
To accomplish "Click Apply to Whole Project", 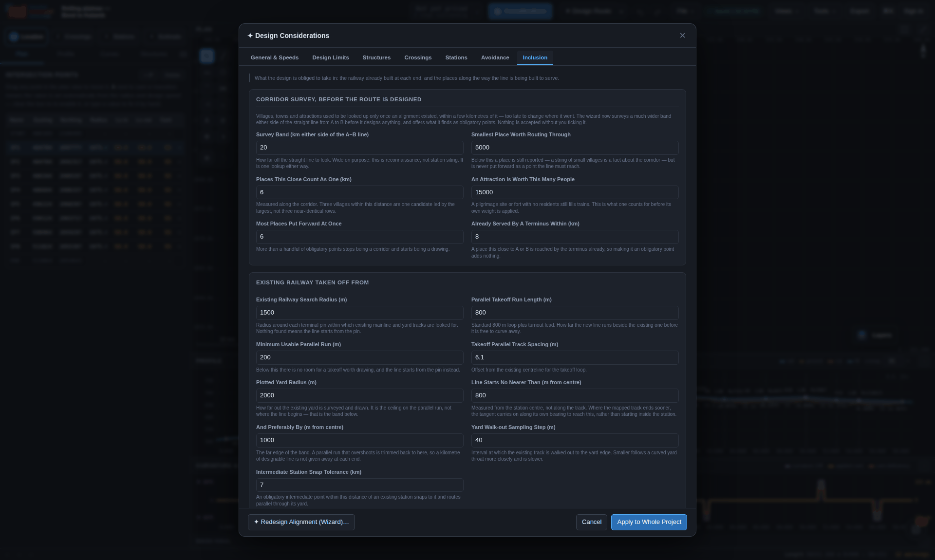I will (x=649, y=522).
